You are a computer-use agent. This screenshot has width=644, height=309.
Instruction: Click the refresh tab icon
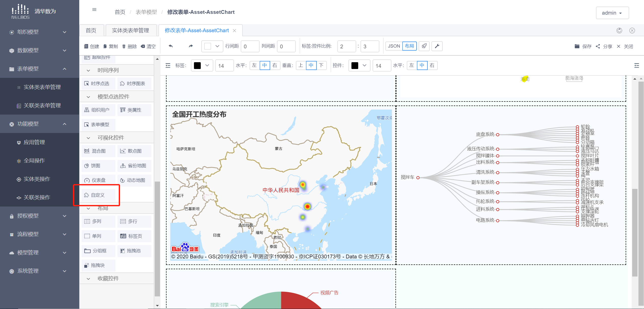click(x=619, y=30)
